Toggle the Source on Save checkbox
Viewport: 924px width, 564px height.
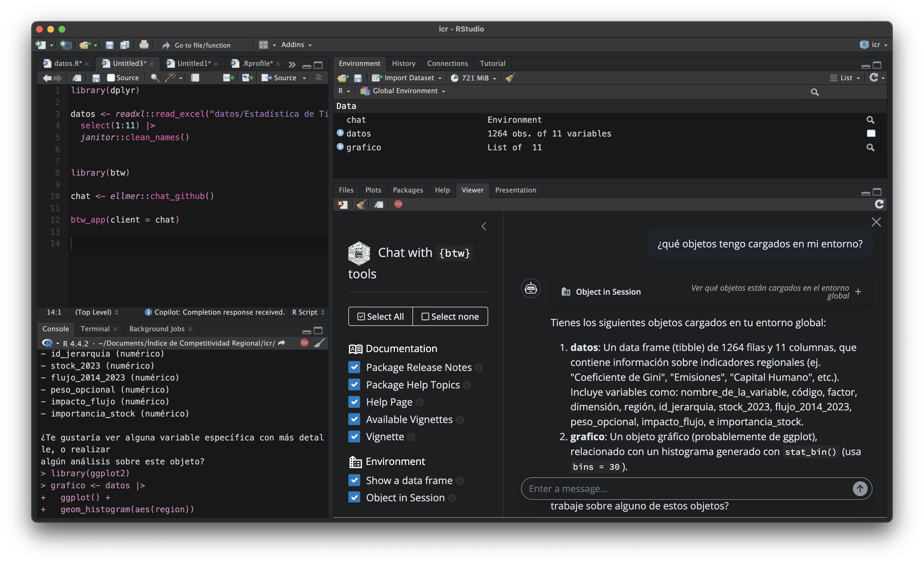click(111, 78)
